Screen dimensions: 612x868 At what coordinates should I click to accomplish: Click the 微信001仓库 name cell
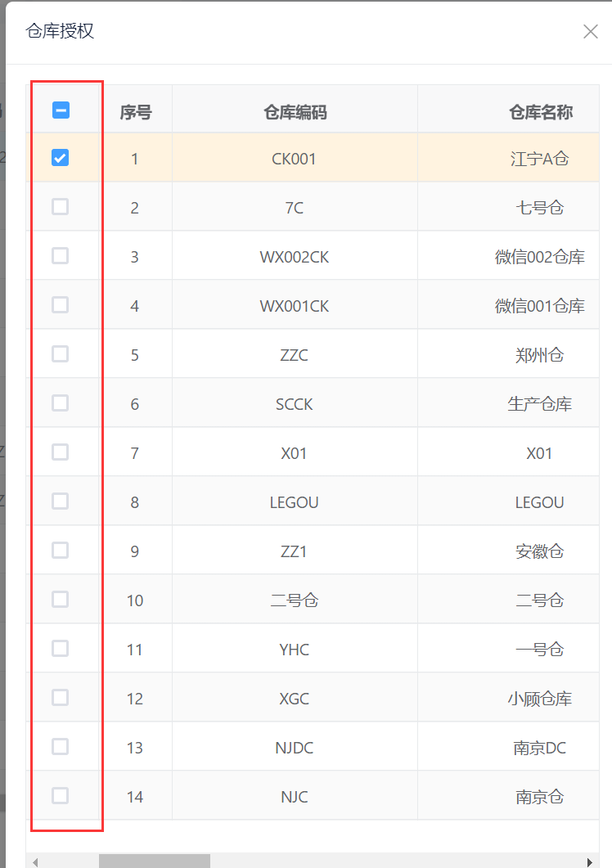click(508, 306)
